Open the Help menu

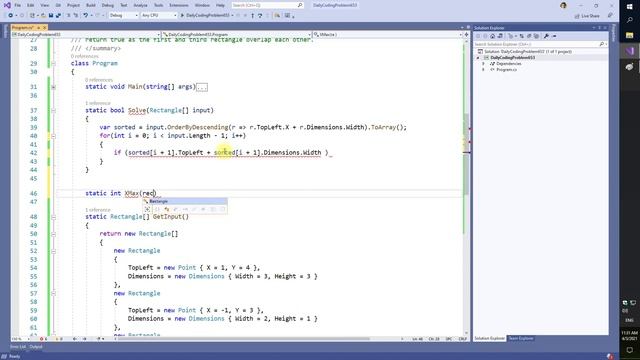tap(220, 5)
